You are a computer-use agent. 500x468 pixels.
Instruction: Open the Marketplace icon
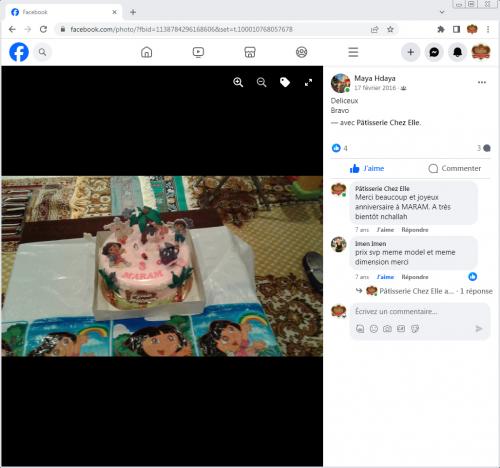pyautogui.click(x=250, y=52)
